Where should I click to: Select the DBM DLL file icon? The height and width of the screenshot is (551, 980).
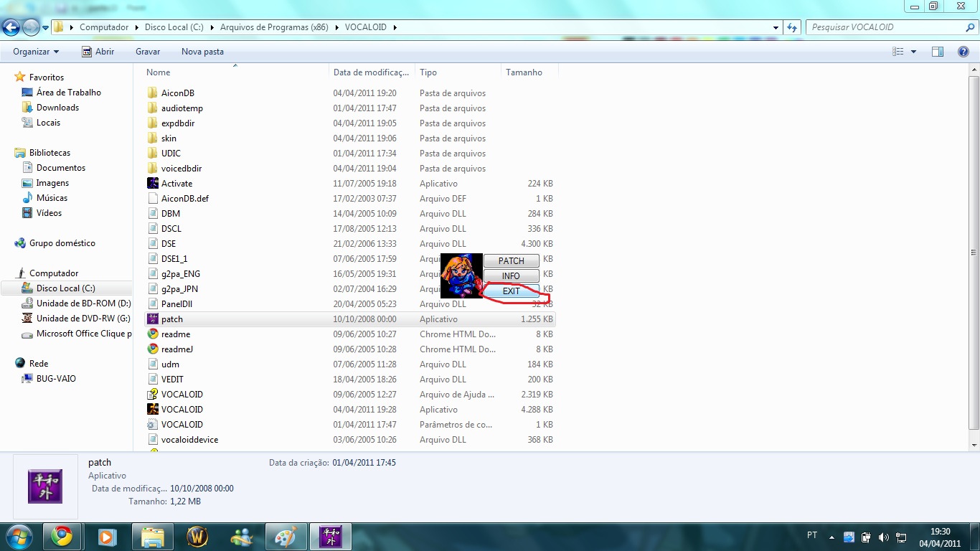tap(152, 214)
